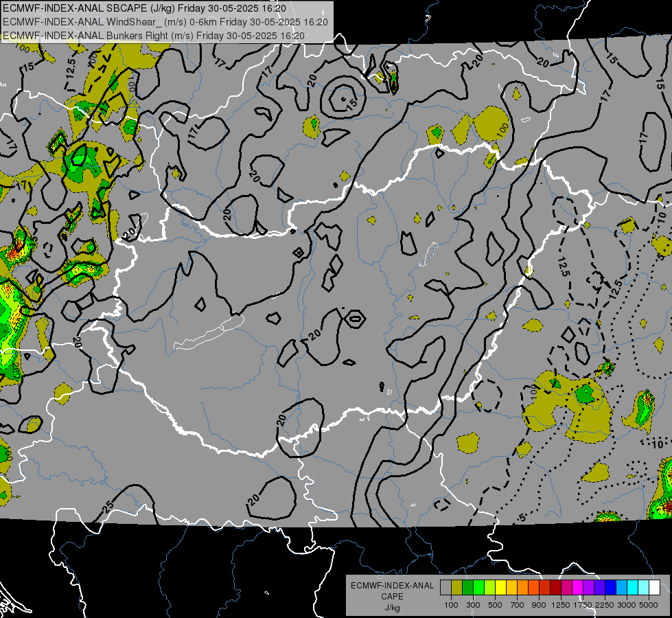The image size is (672, 618).
Task: Click the CAPE label in legend
Action: pos(392,597)
